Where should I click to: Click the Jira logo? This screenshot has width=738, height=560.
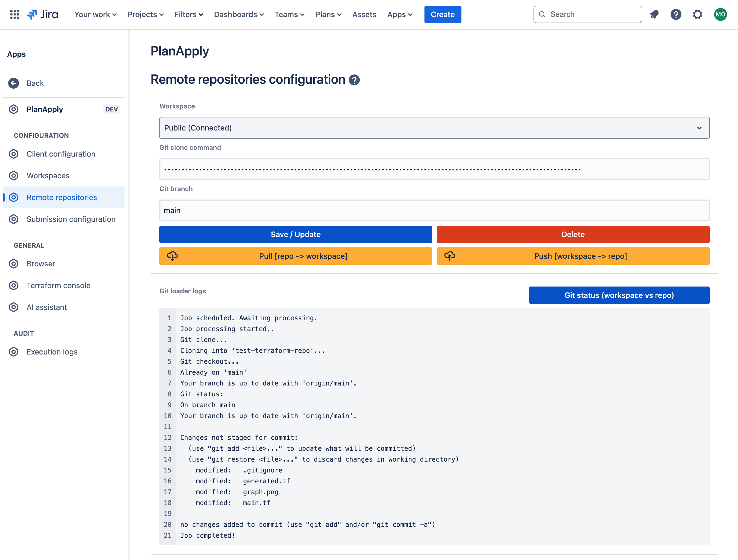(x=42, y=14)
